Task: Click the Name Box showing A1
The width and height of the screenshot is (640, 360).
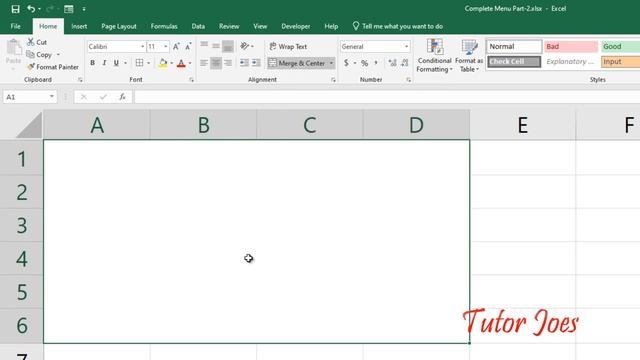Action: click(x=29, y=97)
